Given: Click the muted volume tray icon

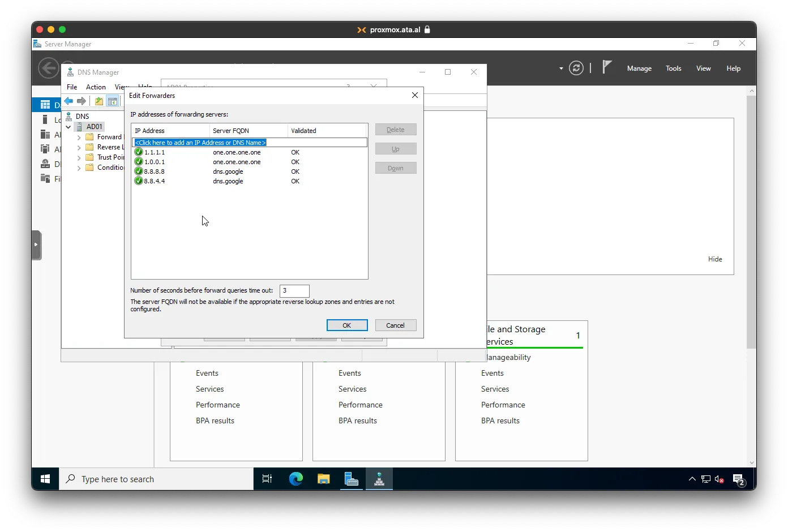Looking at the screenshot, I should click(x=720, y=479).
